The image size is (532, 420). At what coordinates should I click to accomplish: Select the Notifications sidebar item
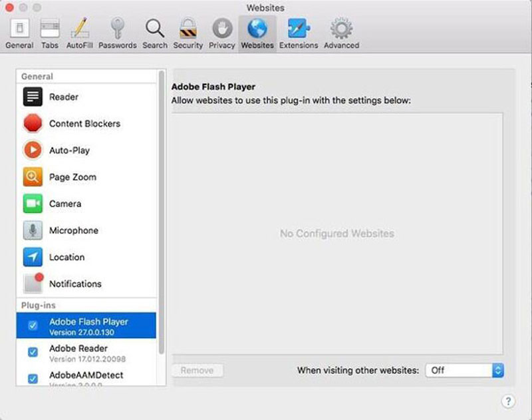coord(74,284)
